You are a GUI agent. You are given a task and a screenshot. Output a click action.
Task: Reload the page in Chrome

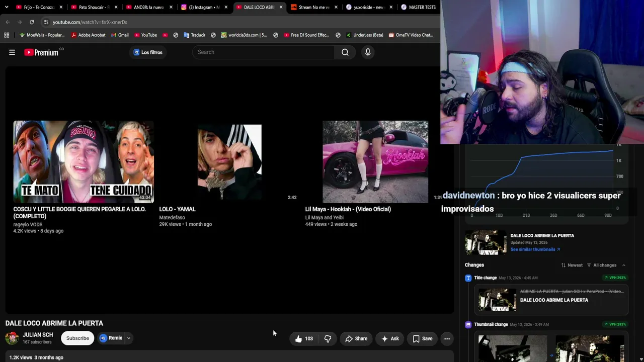tap(32, 22)
